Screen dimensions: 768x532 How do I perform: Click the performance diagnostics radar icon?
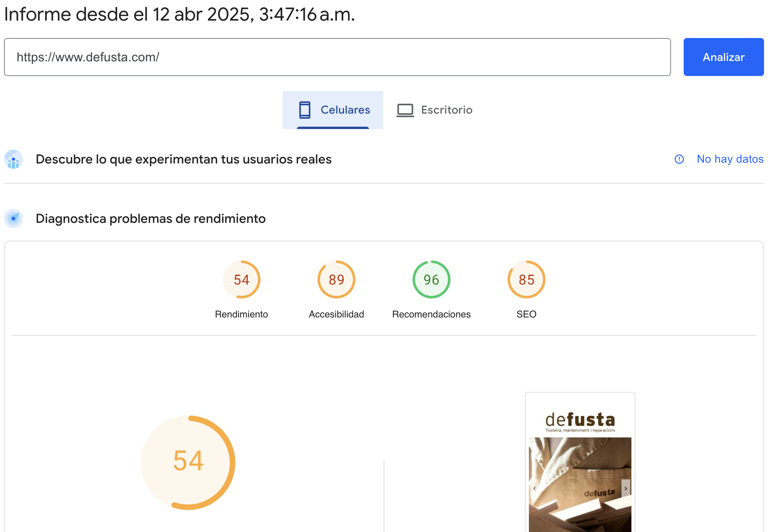point(13,218)
